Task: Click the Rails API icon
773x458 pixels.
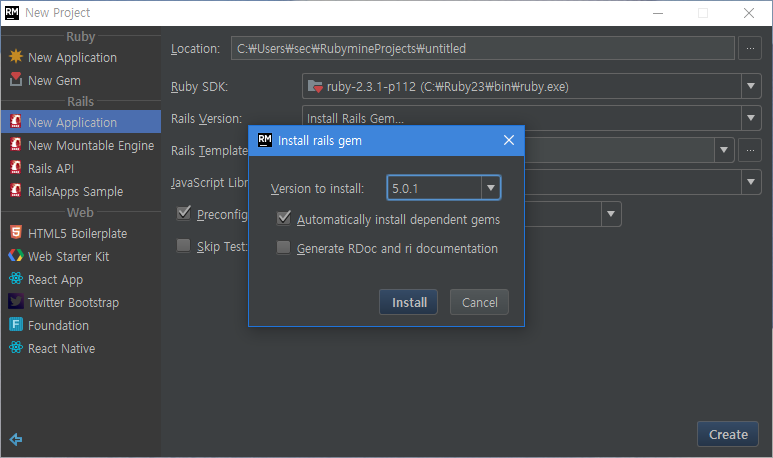Action: (16, 168)
